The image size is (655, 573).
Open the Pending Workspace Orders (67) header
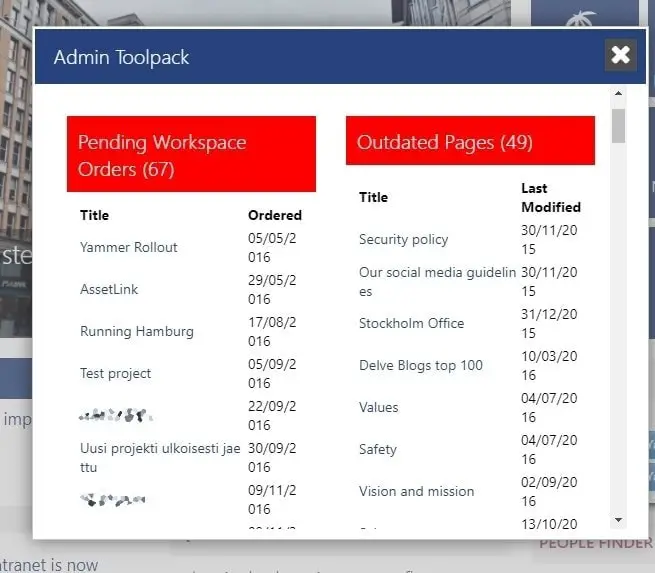[191, 155]
